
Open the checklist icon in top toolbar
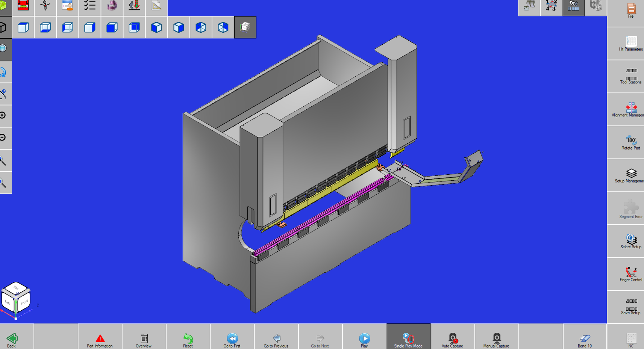point(89,6)
